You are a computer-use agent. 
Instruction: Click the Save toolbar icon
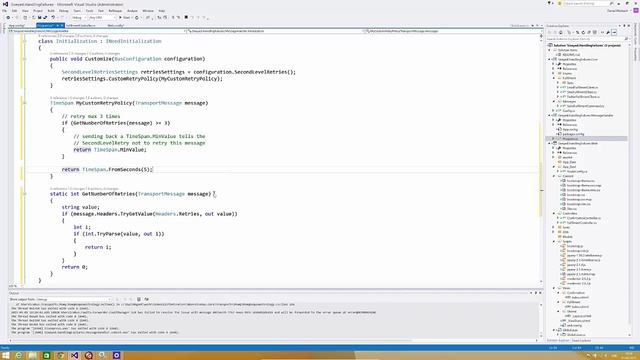pos(39,18)
